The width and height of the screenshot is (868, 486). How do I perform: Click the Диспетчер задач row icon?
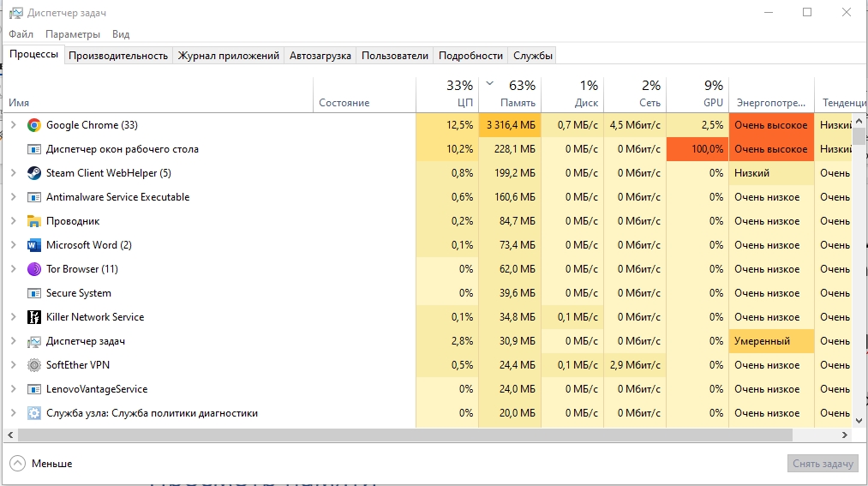click(33, 341)
